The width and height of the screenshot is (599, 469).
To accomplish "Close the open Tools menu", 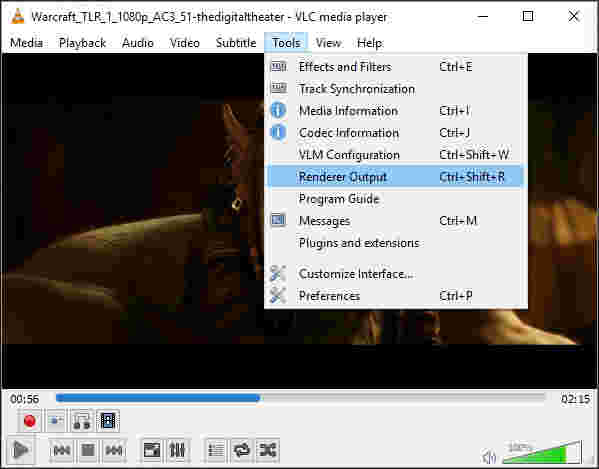I will click(286, 43).
